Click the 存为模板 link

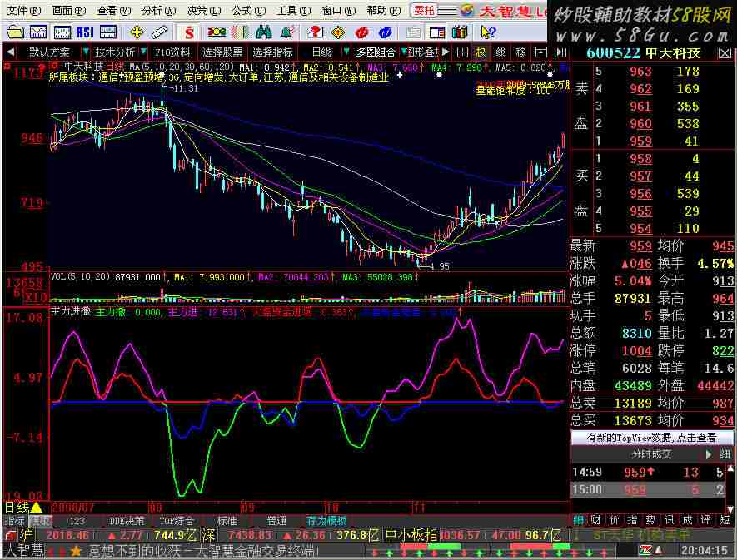click(x=327, y=521)
